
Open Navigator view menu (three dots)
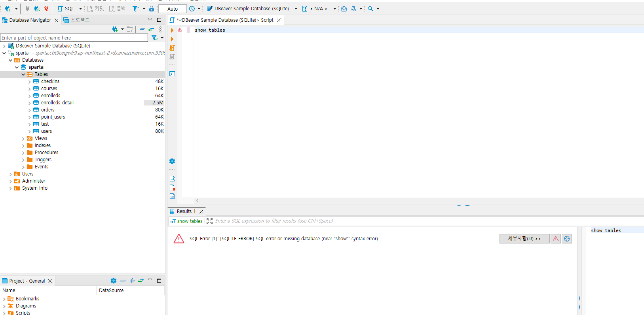point(160,29)
